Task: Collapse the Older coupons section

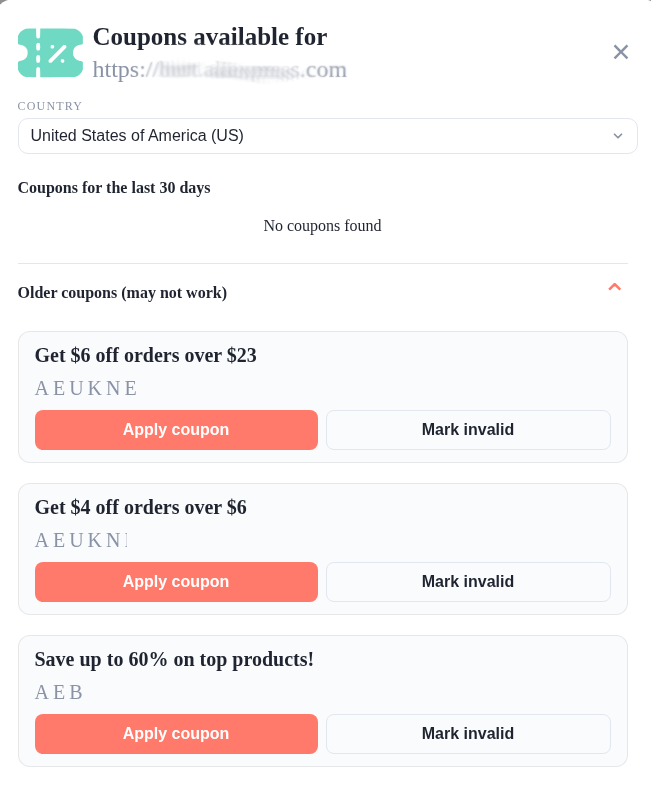Action: coord(615,288)
